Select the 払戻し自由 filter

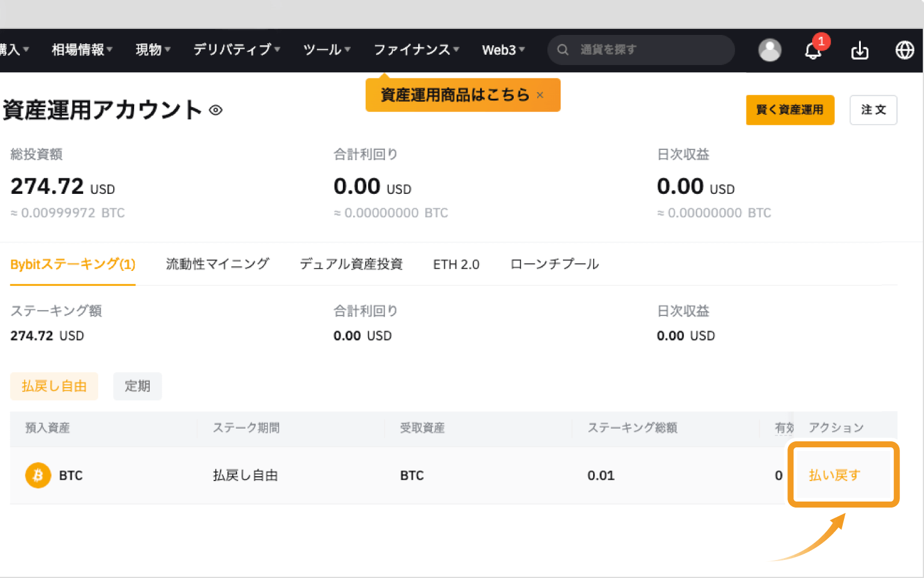54,386
